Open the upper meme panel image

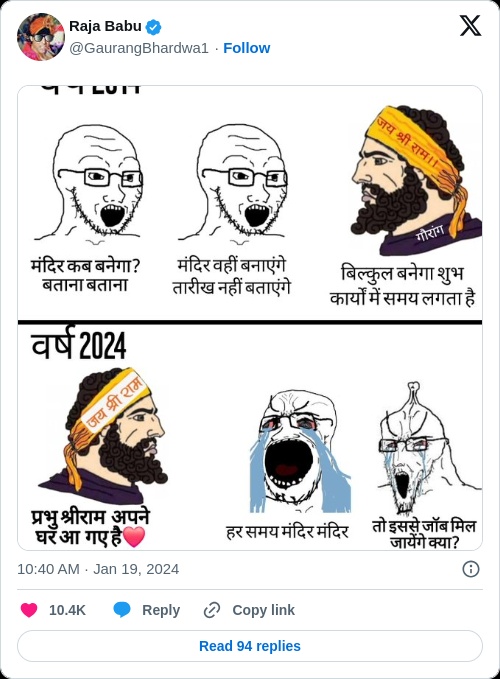[250, 203]
